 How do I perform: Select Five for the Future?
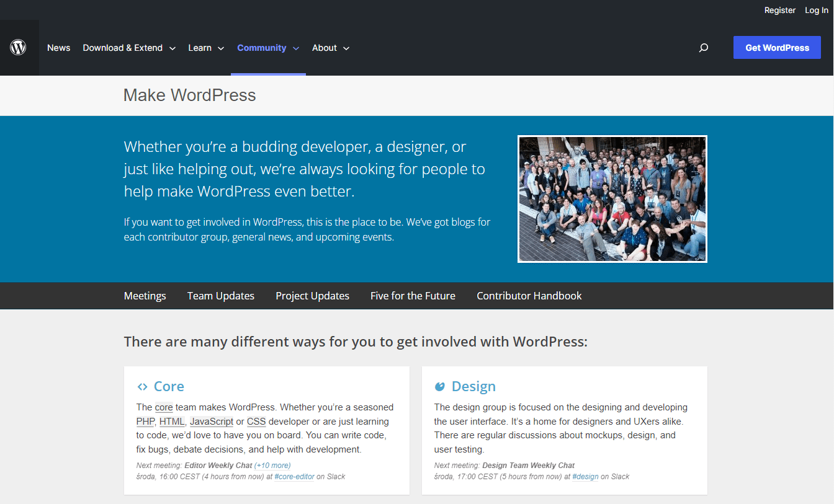click(x=413, y=296)
